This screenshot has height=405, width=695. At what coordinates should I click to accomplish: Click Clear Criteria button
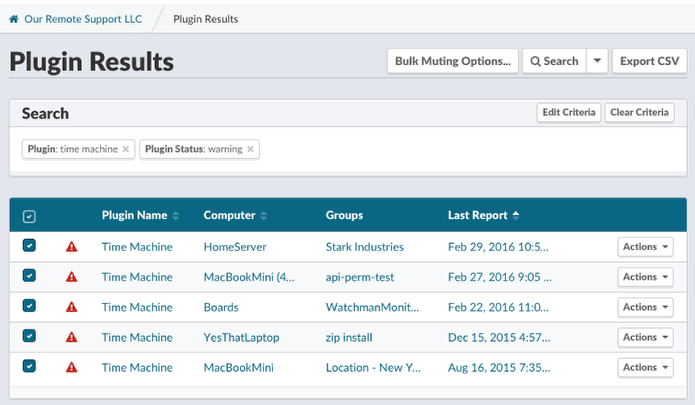[x=639, y=113]
